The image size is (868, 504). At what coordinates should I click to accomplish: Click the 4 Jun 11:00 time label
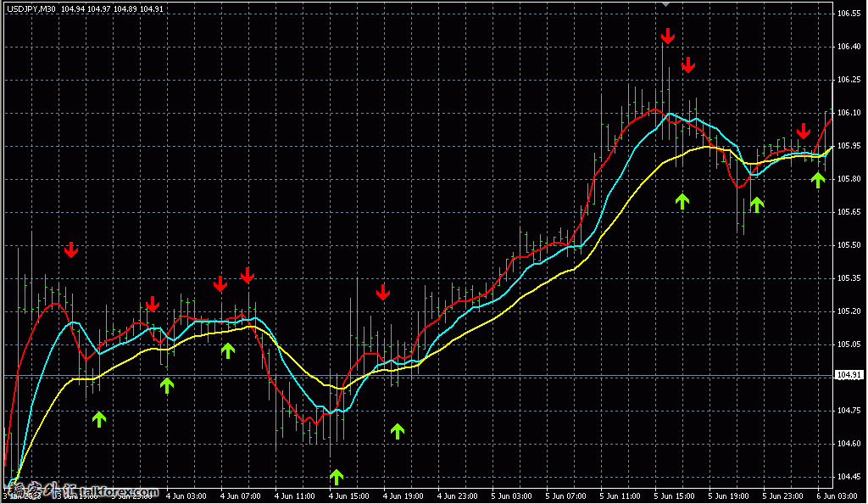pyautogui.click(x=294, y=496)
